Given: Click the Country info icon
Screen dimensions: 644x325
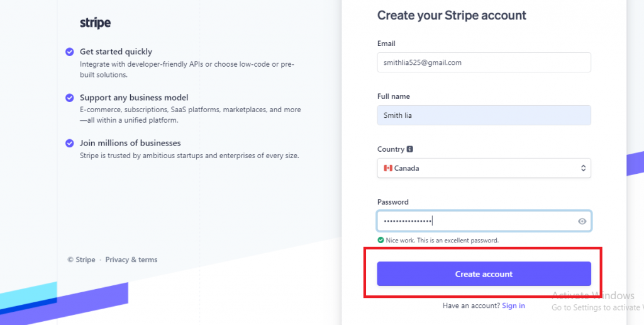Looking at the screenshot, I should [410, 149].
